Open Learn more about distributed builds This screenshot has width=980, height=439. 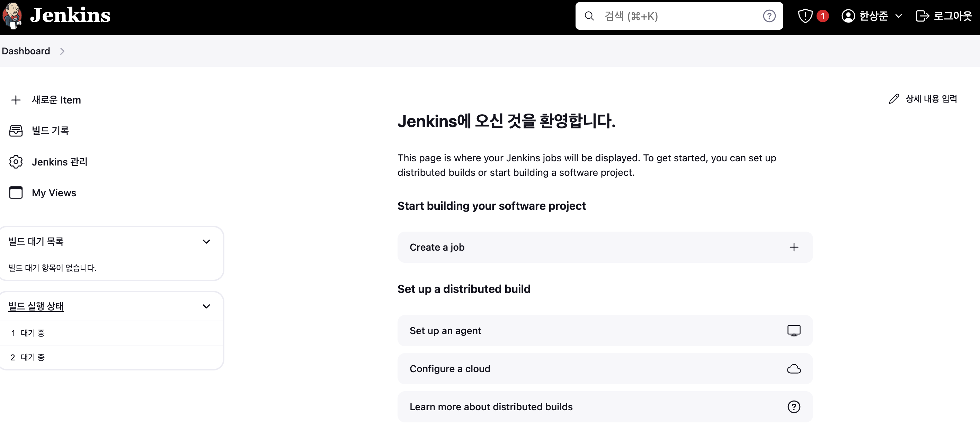pyautogui.click(x=491, y=407)
